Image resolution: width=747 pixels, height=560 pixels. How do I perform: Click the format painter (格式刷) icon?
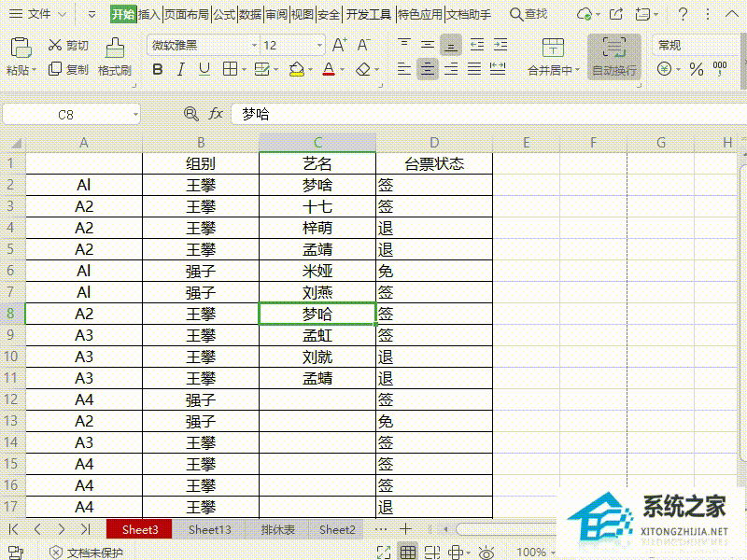pyautogui.click(x=114, y=48)
